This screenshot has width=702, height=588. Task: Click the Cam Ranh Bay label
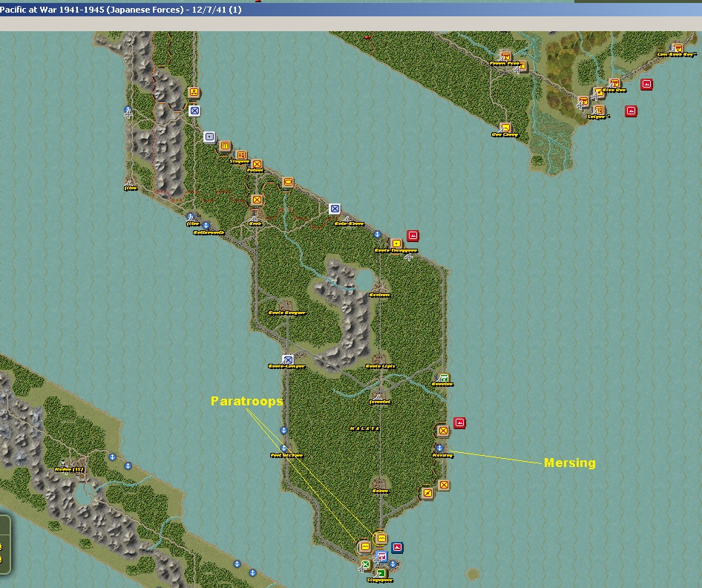click(x=677, y=55)
